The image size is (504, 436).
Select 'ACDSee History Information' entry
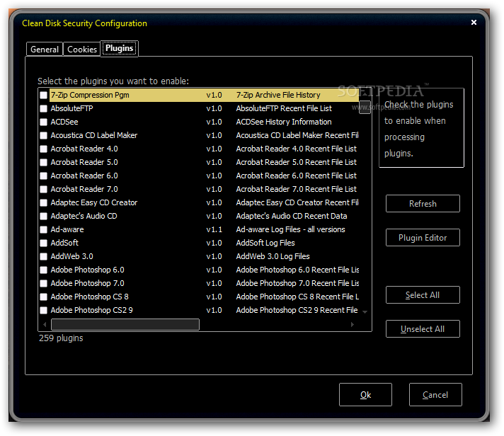(284, 122)
